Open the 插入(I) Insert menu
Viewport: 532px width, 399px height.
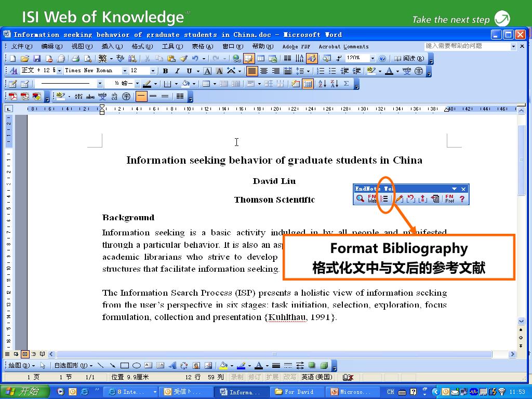click(112, 46)
